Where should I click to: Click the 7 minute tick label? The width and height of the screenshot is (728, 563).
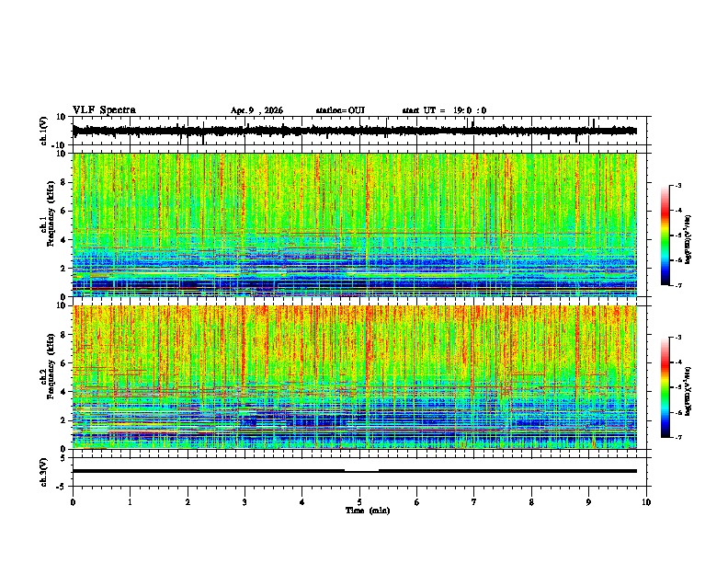coord(474,502)
